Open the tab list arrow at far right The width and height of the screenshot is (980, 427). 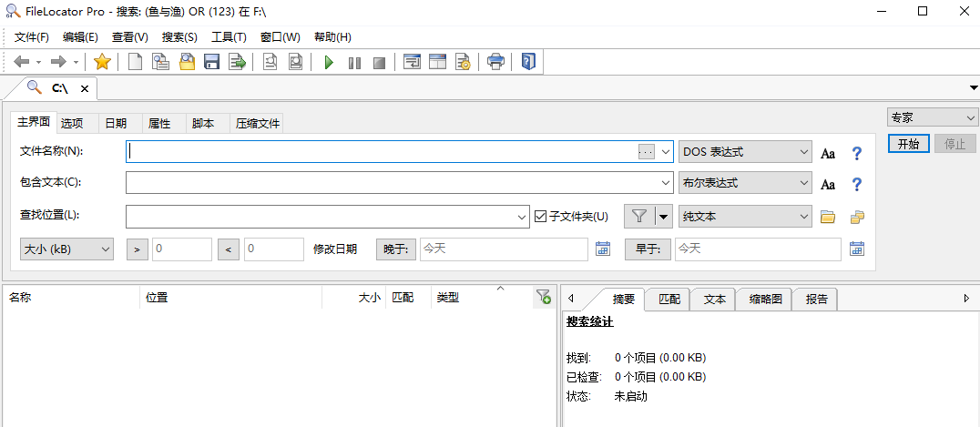tap(974, 87)
